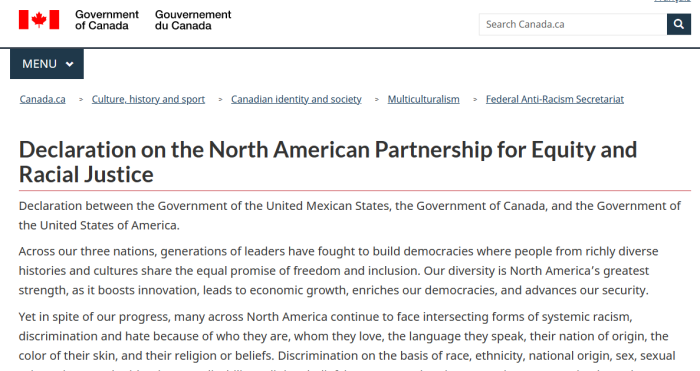Click the paragraph starting 'Across our three nations'
This screenshot has width=700, height=371.
tap(338, 271)
